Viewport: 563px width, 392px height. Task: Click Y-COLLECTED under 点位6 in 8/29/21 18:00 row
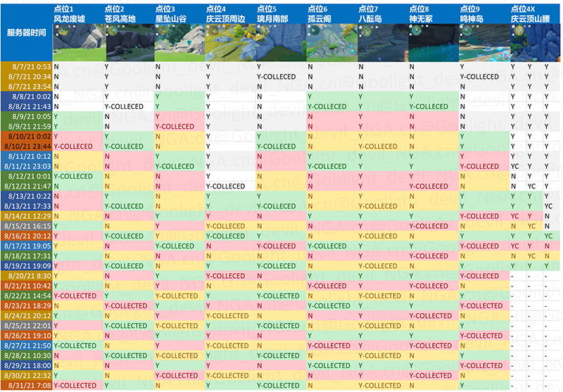coord(329,366)
